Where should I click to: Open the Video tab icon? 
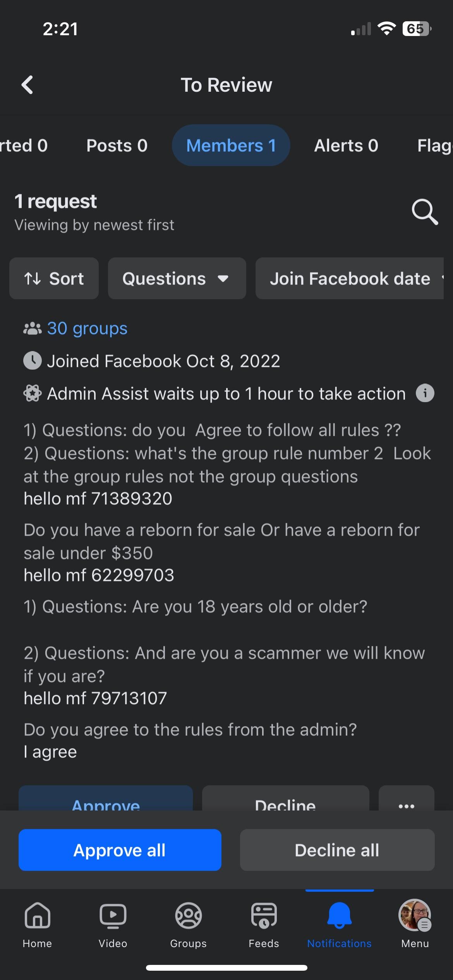(x=113, y=916)
